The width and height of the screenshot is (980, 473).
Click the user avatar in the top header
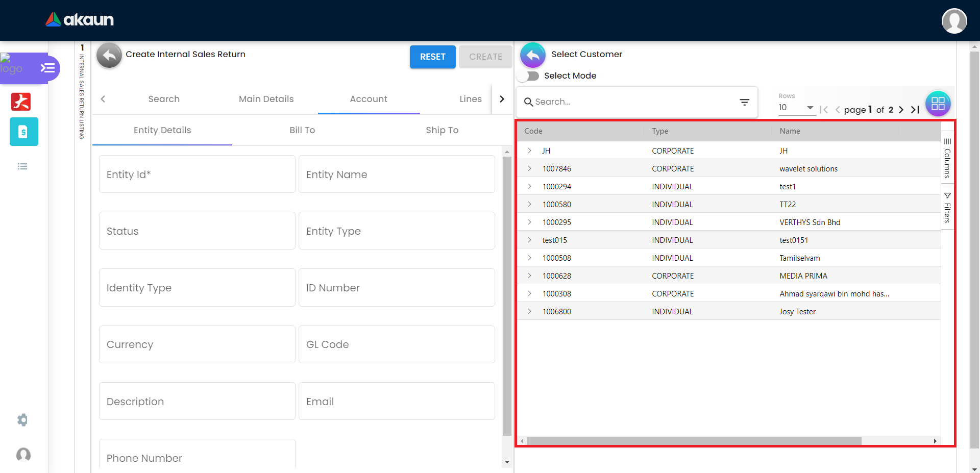(x=953, y=21)
